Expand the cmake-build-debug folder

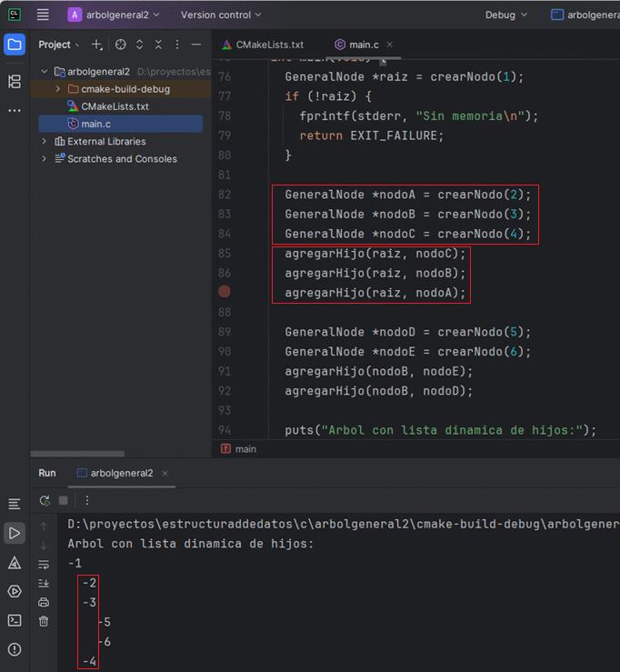pos(58,89)
